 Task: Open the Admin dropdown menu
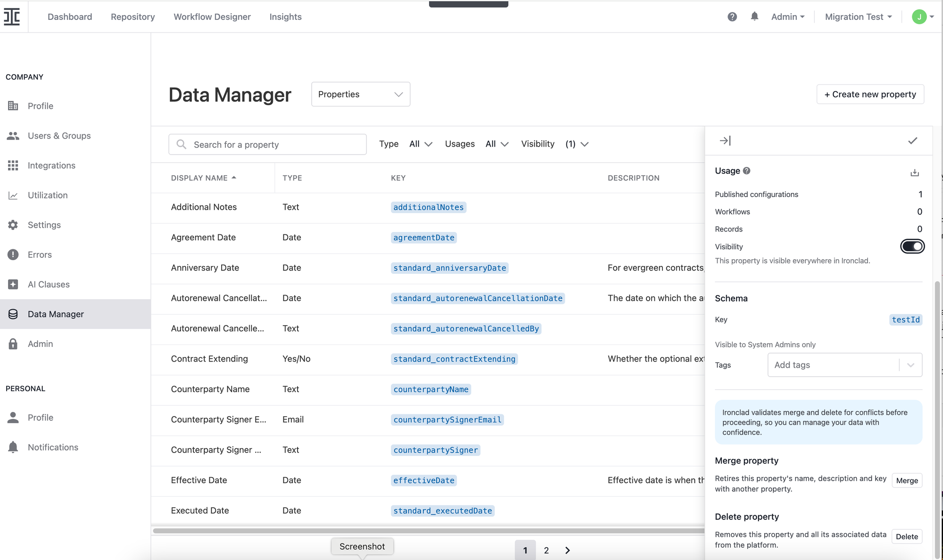click(x=788, y=16)
